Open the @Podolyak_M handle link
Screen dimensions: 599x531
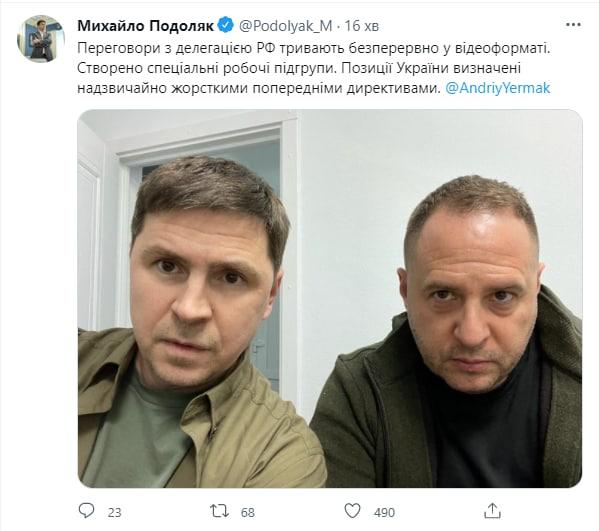[x=285, y=26]
